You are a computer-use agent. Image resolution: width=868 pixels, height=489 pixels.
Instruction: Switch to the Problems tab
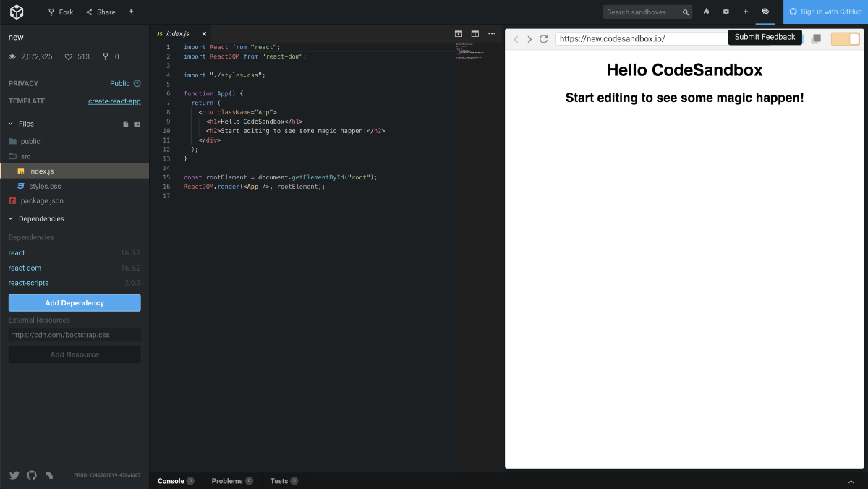pyautogui.click(x=227, y=481)
